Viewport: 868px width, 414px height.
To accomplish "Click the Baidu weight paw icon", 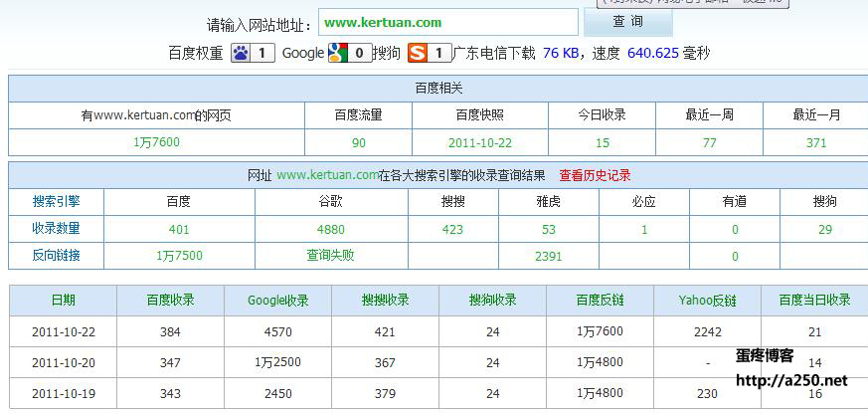I will [x=241, y=53].
